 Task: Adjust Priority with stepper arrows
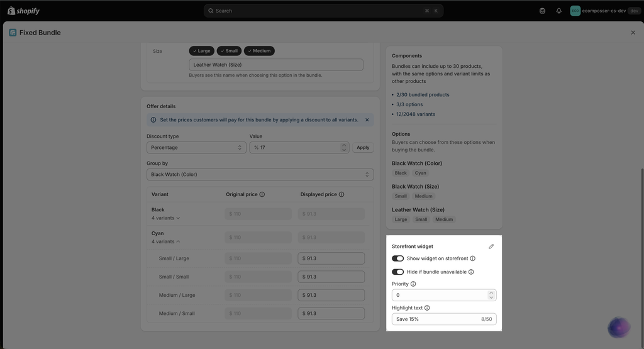pos(491,295)
